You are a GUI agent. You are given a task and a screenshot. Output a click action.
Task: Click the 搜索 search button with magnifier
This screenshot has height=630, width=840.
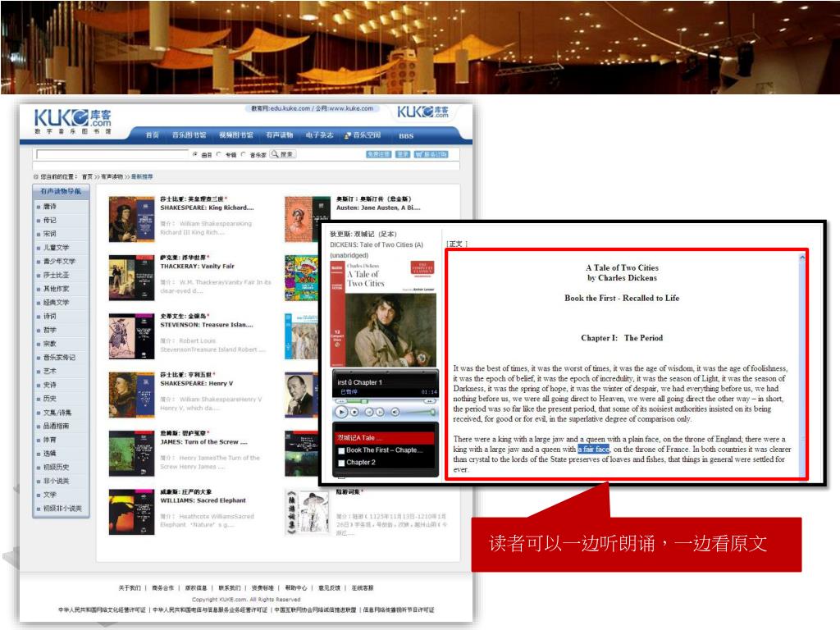pyautogui.click(x=283, y=154)
